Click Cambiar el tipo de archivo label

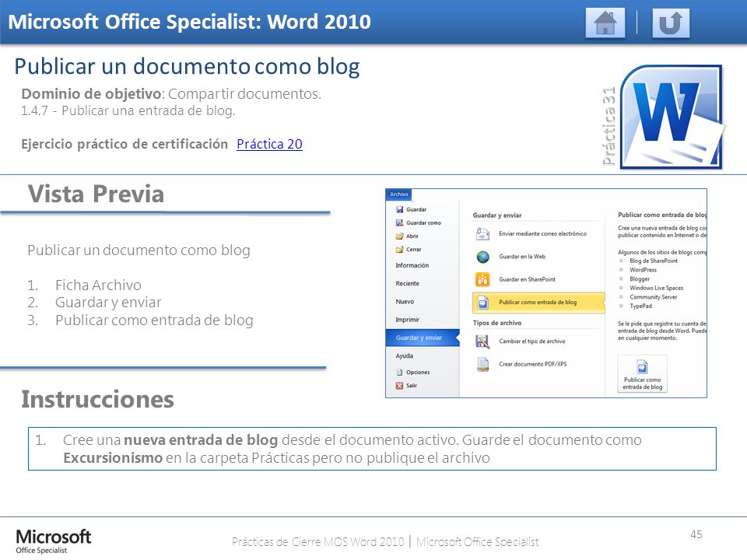point(531,341)
